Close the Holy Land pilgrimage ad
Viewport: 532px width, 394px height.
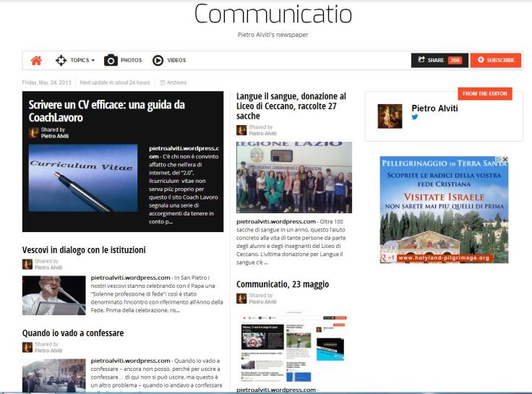505,160
